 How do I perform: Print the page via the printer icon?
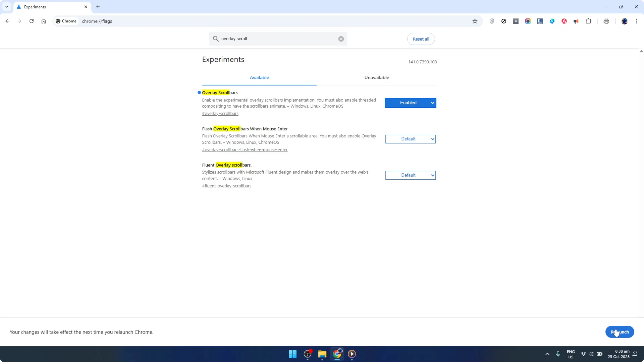click(x=606, y=21)
